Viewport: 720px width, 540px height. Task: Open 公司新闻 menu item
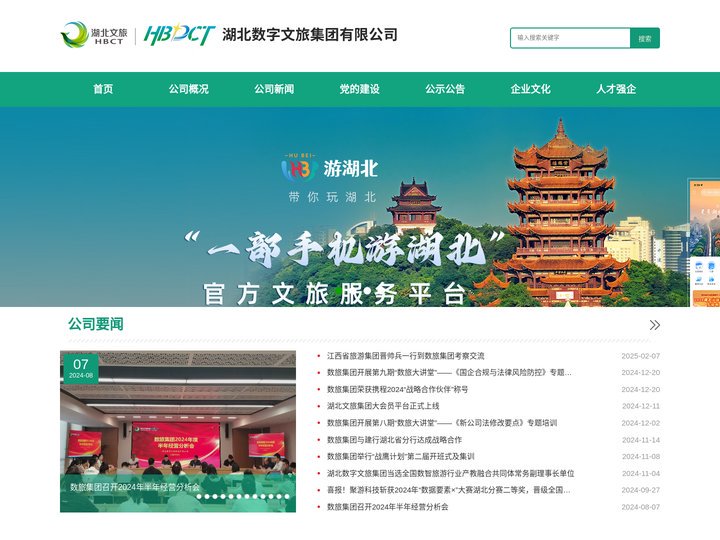[x=274, y=89]
